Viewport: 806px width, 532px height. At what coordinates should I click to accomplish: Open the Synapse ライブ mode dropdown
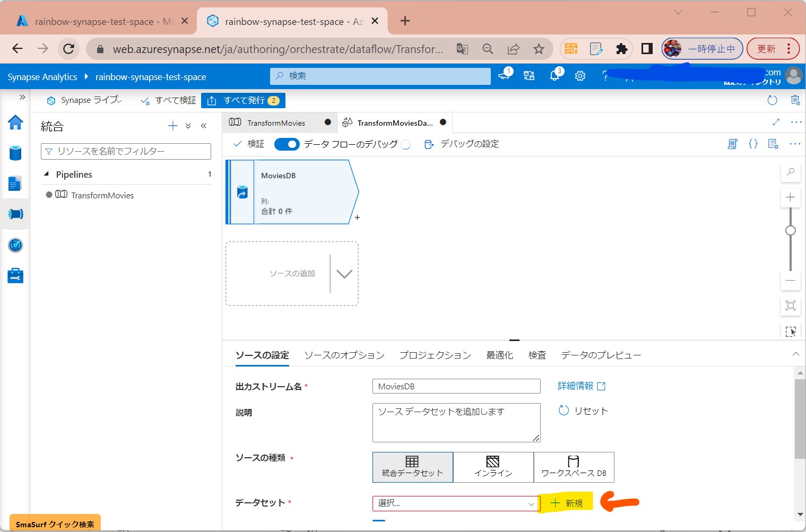point(85,100)
